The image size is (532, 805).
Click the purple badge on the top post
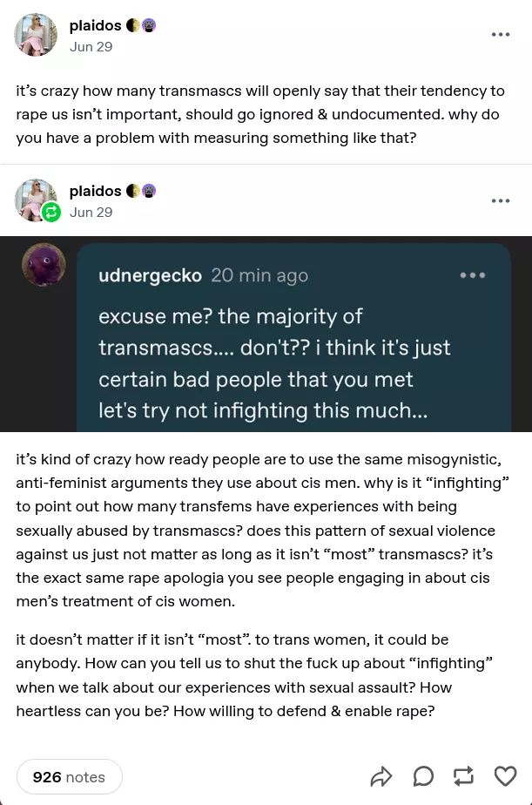pyautogui.click(x=149, y=25)
